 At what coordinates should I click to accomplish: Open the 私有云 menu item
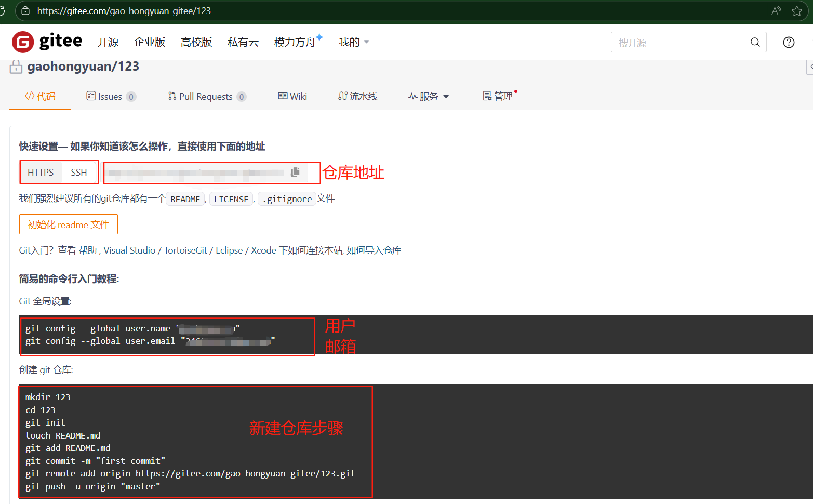click(x=243, y=42)
